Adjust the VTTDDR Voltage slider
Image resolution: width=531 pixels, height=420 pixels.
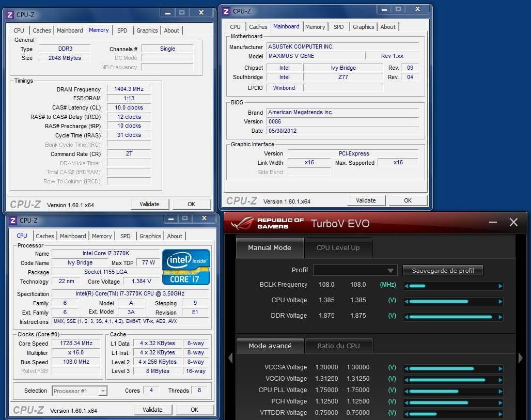tap(453, 414)
